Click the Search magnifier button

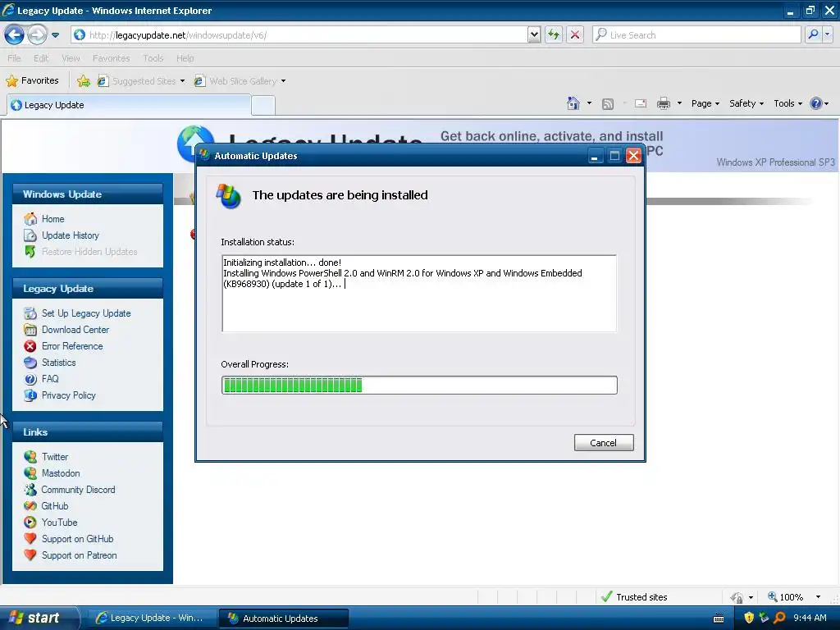tap(813, 34)
